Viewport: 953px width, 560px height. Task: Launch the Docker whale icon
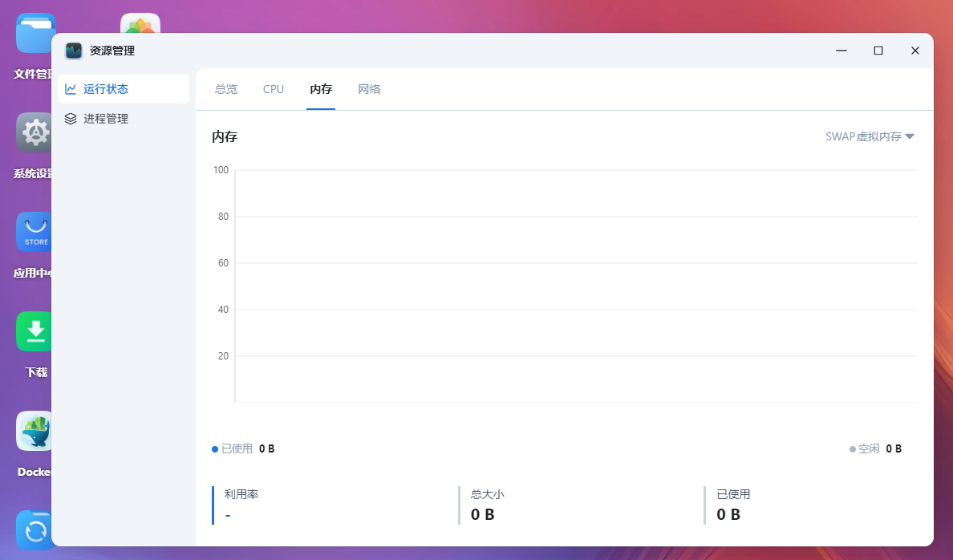pyautogui.click(x=34, y=432)
